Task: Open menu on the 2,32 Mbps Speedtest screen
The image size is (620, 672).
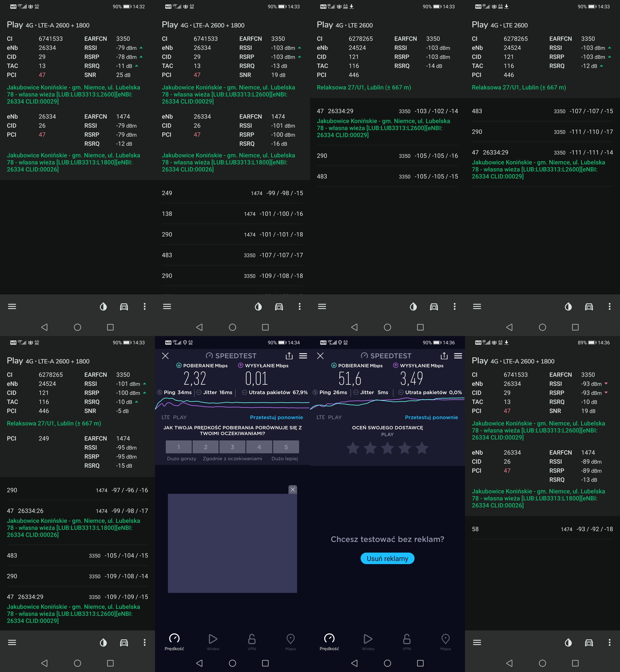Action: coord(303,356)
